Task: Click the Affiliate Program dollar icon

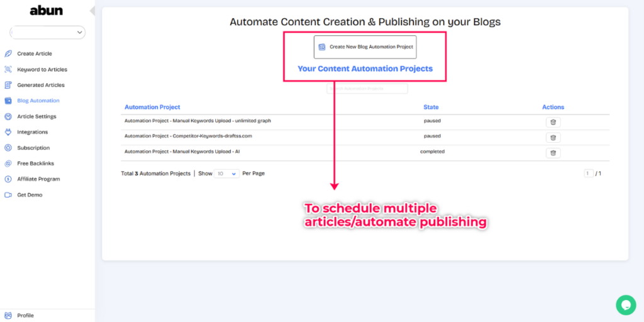Action: pyautogui.click(x=8, y=179)
